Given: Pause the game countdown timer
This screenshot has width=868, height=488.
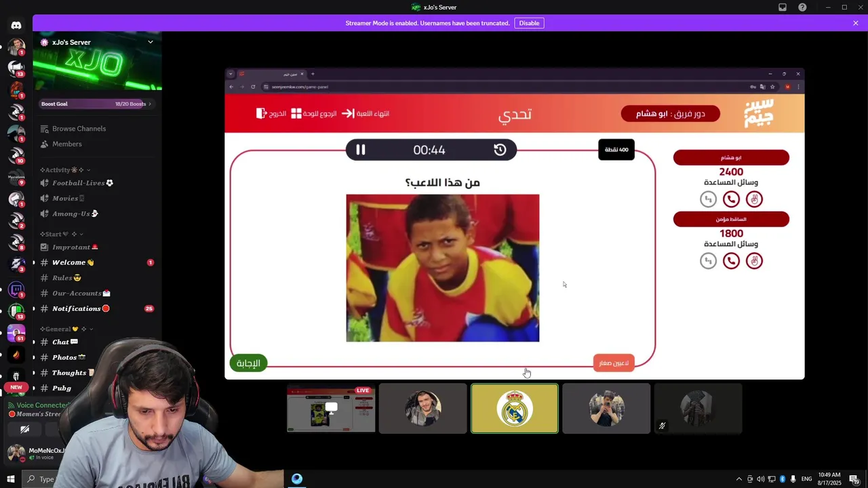Looking at the screenshot, I should click(x=361, y=150).
